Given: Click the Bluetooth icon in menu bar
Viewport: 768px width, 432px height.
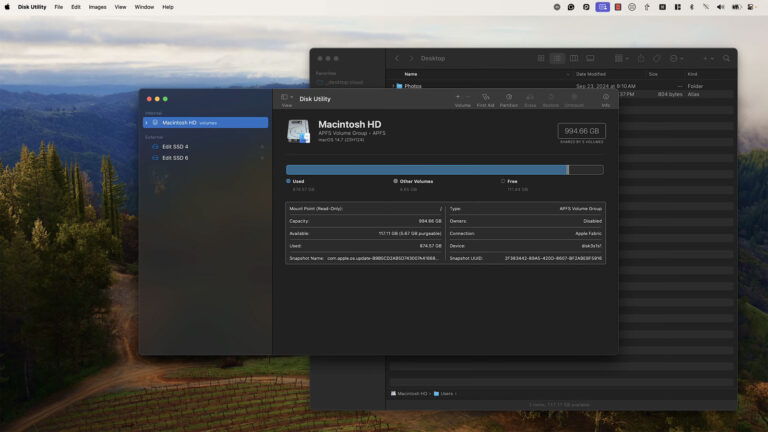Looking at the screenshot, I should (x=692, y=7).
